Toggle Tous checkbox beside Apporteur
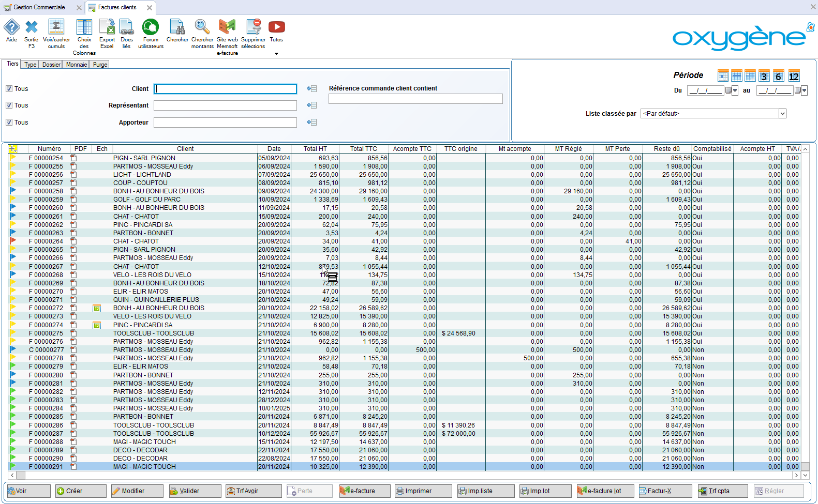This screenshot has width=818, height=504. tap(9, 123)
